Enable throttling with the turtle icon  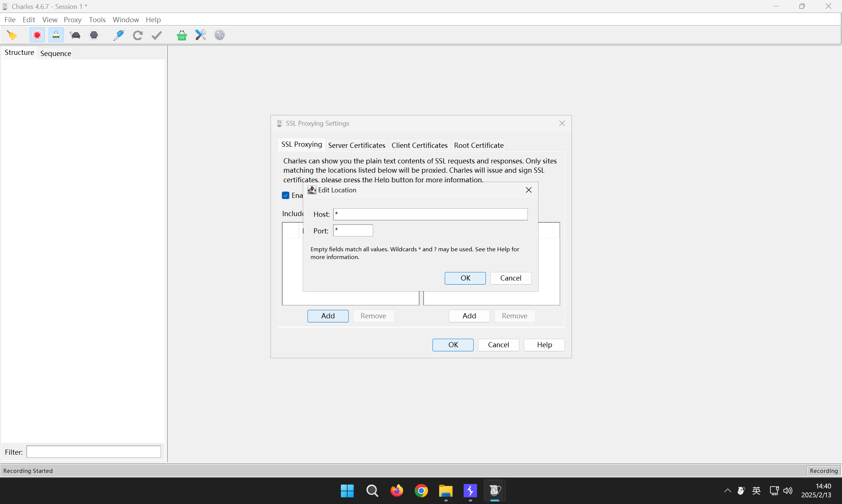75,35
